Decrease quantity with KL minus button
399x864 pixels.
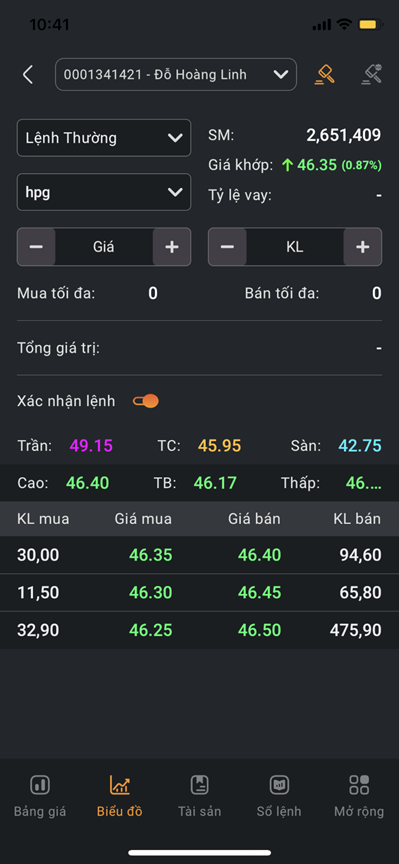(x=227, y=247)
